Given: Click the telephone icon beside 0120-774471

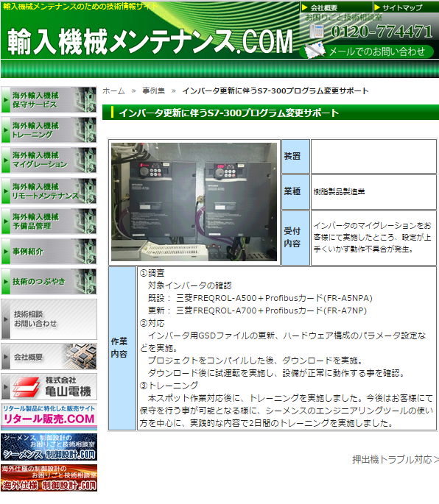Looking at the screenshot, I should point(317,32).
